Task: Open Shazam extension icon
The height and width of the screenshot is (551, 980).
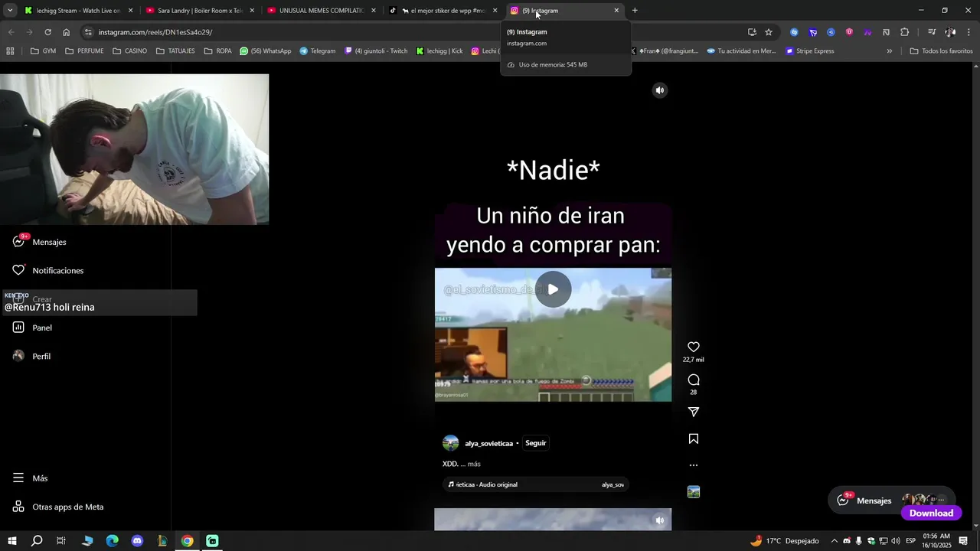Action: click(794, 32)
